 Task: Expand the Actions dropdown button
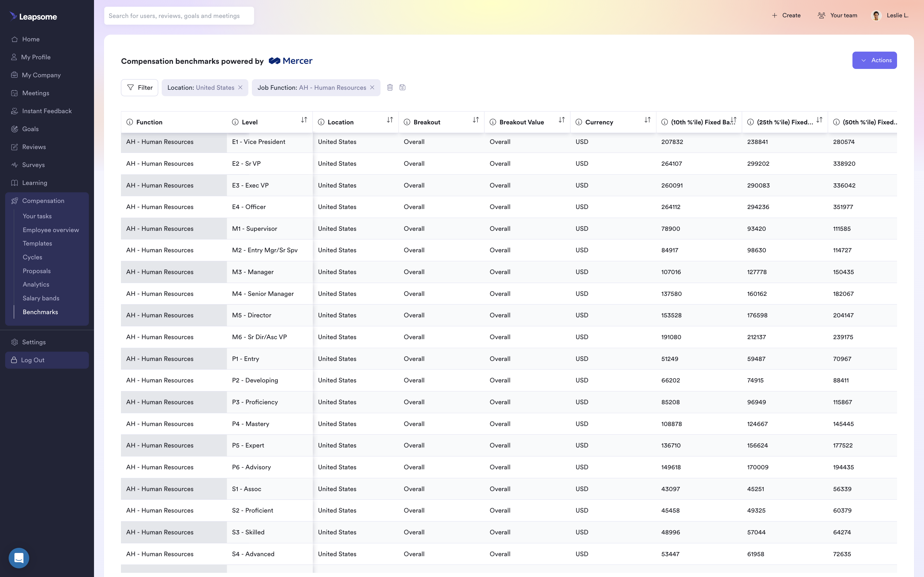pos(874,61)
